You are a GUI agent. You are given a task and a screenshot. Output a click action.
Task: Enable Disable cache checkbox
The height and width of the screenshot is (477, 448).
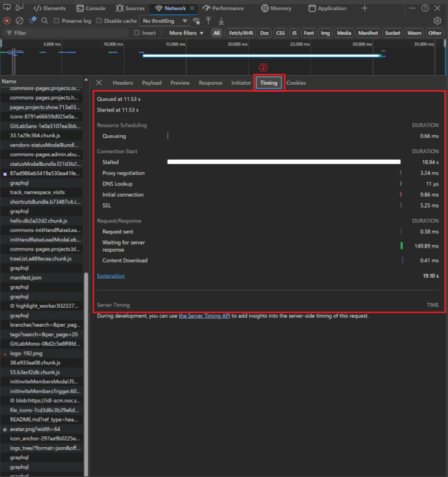(x=98, y=21)
